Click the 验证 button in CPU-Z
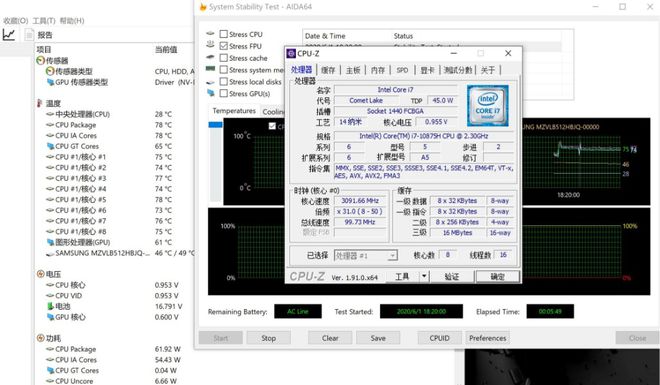 [452, 276]
